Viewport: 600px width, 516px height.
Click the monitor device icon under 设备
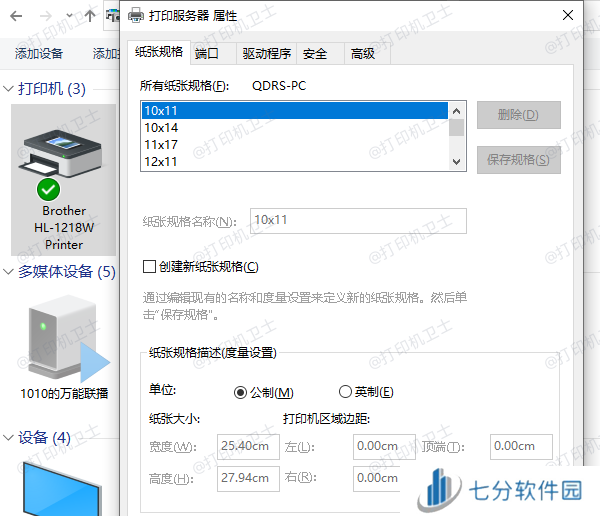coord(62,488)
